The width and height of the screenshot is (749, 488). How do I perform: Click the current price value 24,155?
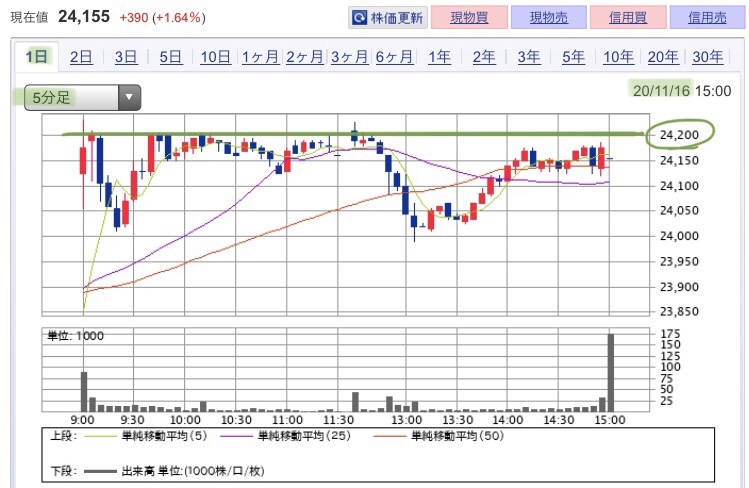point(84,17)
